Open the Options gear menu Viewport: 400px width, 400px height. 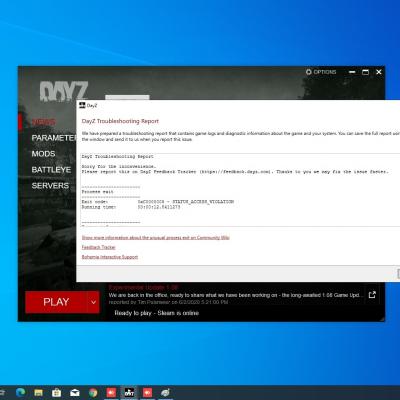(x=321, y=72)
